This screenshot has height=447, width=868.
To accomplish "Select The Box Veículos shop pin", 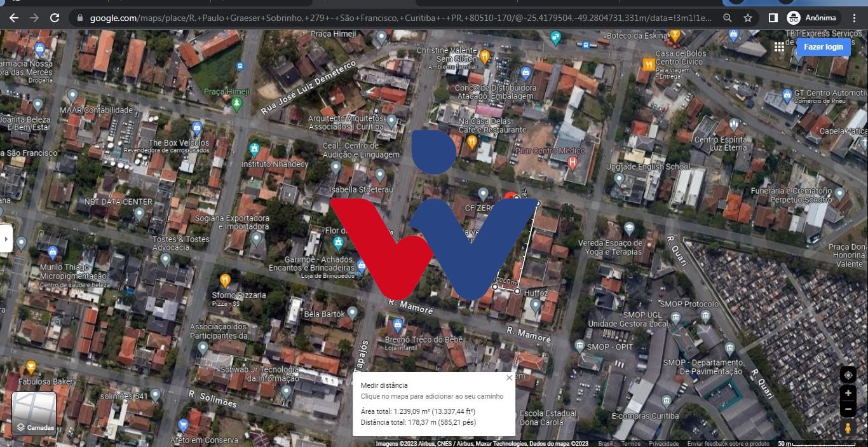I will coord(197,128).
